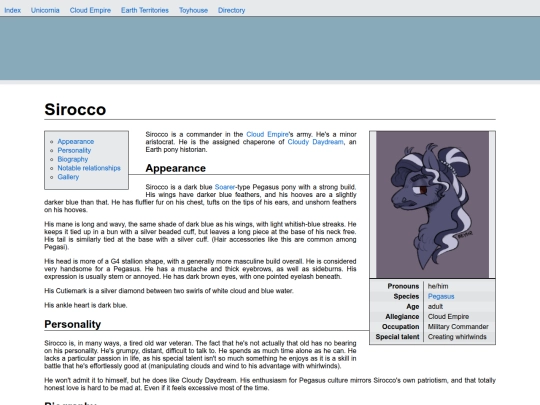Screen dimensions: 540x405
Task: Jump to Notable relationships section
Action: (x=89, y=168)
